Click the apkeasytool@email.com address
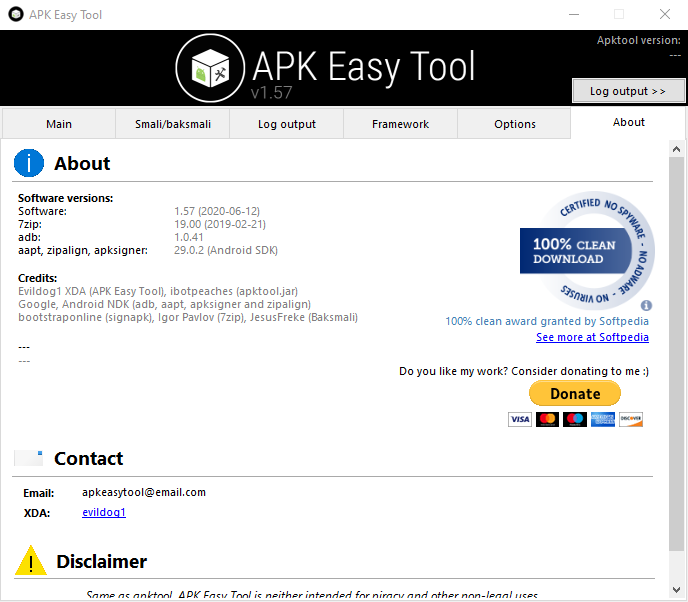 tap(143, 492)
